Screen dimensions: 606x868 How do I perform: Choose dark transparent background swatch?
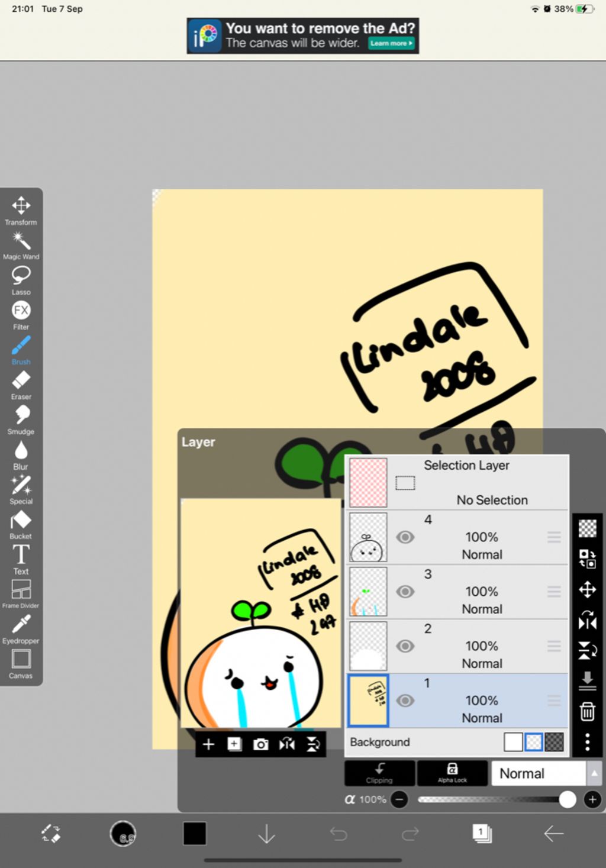(x=554, y=742)
